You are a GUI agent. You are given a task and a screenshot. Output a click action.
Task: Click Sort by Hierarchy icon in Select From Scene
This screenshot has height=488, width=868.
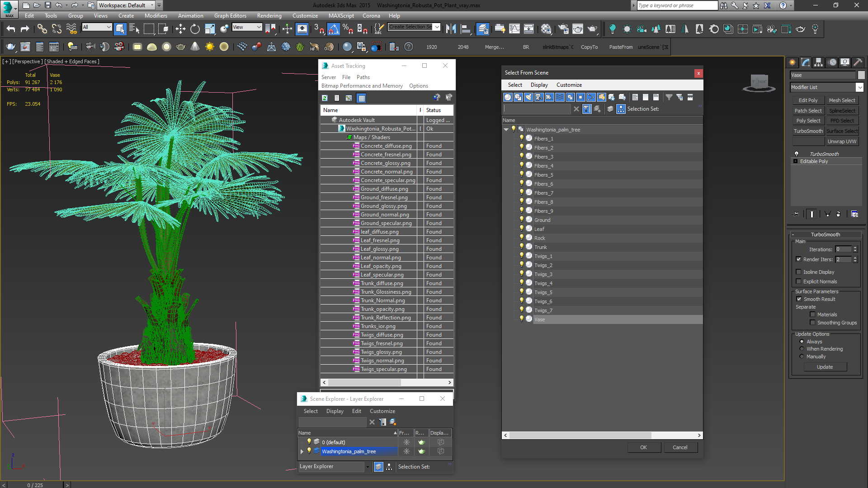(x=621, y=109)
